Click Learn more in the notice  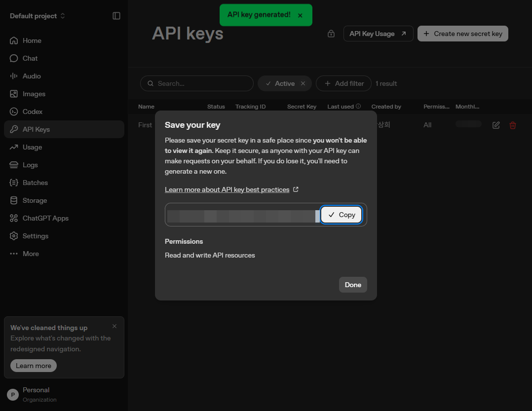tap(34, 366)
